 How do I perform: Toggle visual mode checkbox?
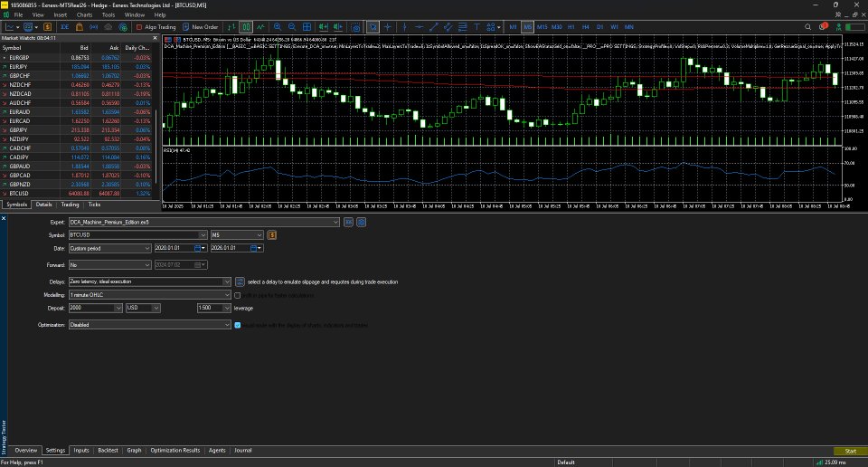click(x=238, y=325)
